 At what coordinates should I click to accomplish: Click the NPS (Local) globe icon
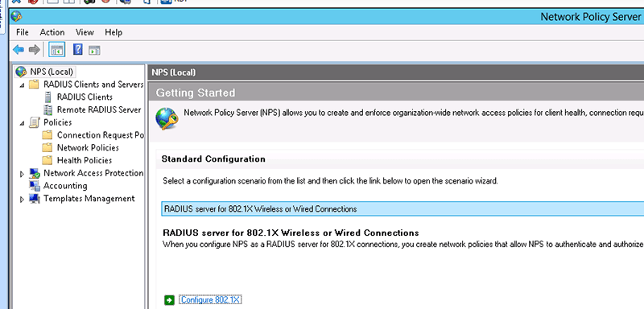(x=21, y=72)
